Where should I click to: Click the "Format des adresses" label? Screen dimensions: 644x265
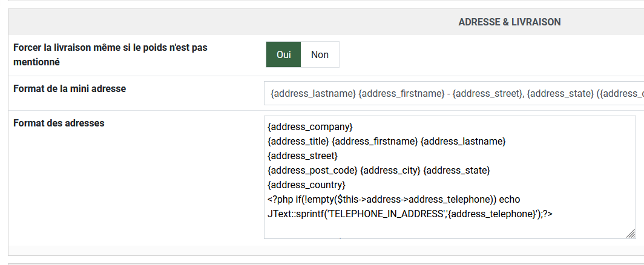pyautogui.click(x=59, y=123)
